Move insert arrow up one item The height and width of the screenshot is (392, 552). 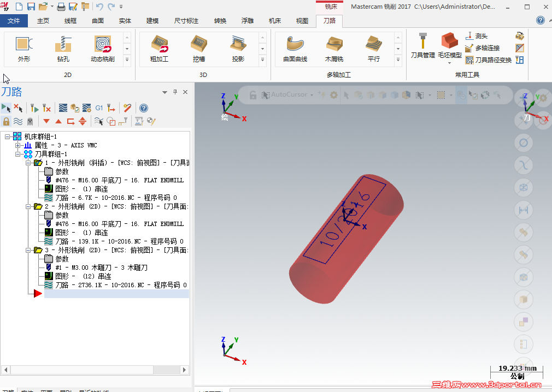[x=58, y=121]
